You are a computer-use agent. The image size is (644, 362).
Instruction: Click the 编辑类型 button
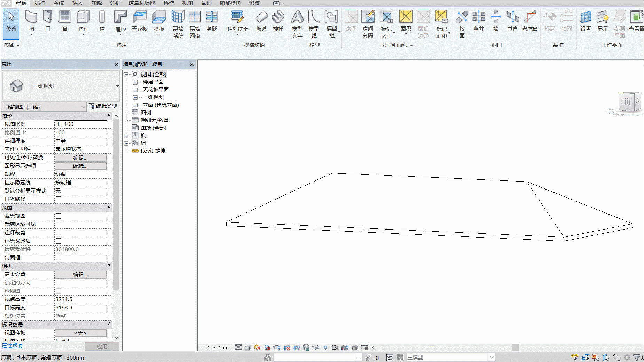click(x=103, y=106)
